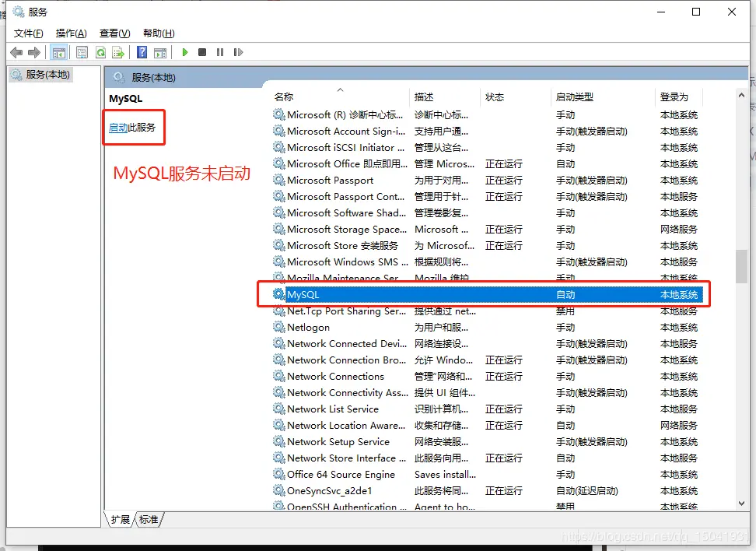Restart the service with the restart icon

pos(238,52)
